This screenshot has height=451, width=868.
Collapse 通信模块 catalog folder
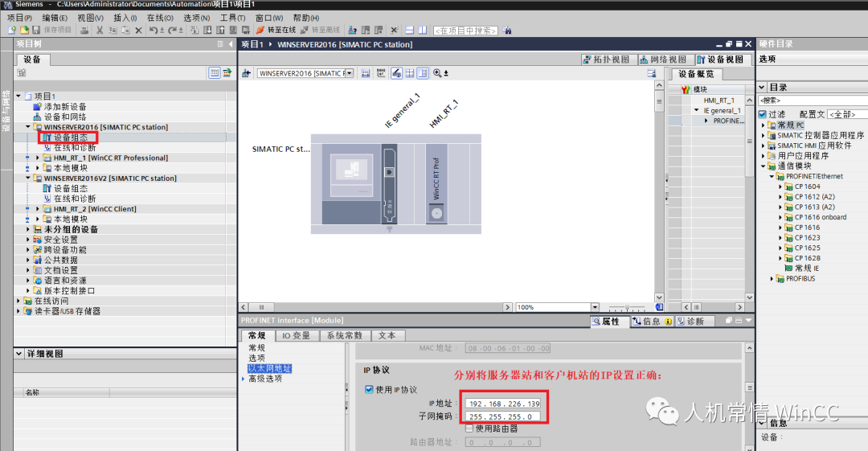pyautogui.click(x=763, y=166)
